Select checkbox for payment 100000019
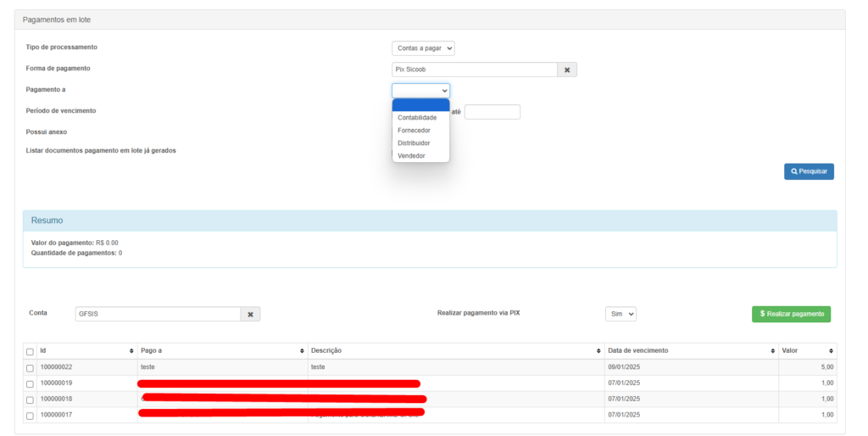 30,383
